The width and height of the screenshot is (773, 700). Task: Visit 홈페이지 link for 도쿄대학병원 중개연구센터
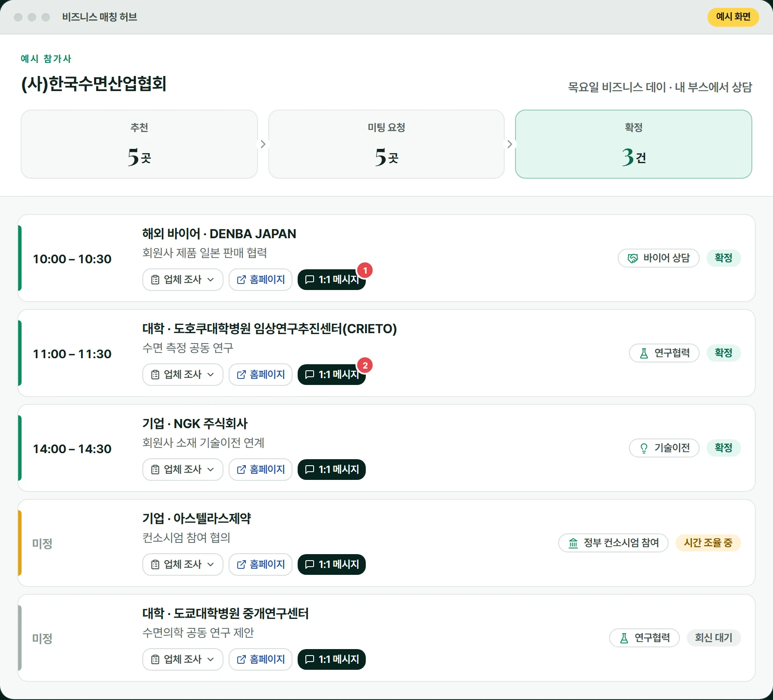point(261,659)
